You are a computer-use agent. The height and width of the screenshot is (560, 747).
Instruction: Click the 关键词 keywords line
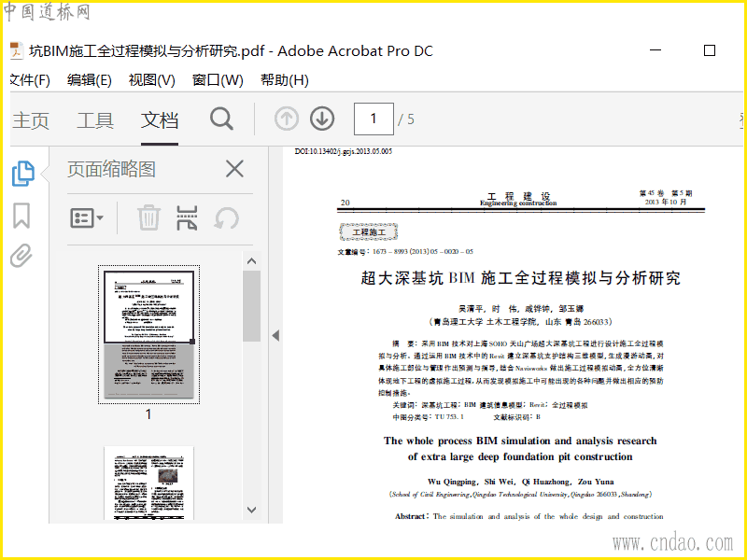(489, 405)
